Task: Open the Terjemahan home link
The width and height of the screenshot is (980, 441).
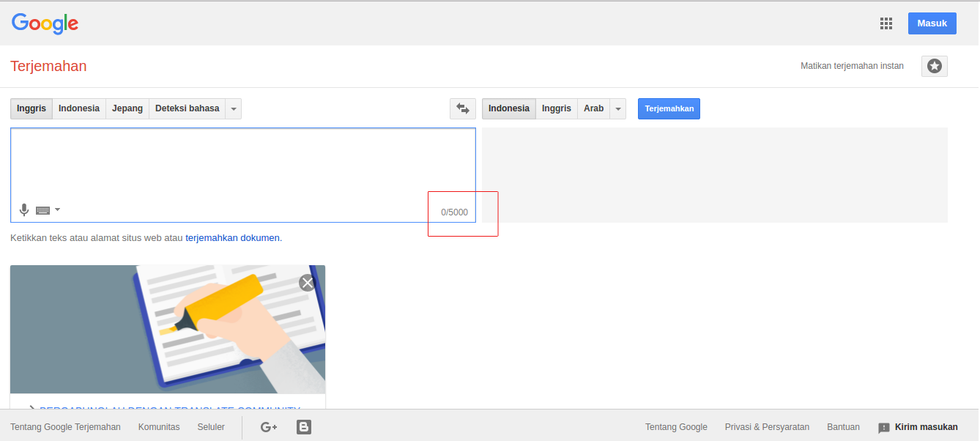Action: (48, 66)
